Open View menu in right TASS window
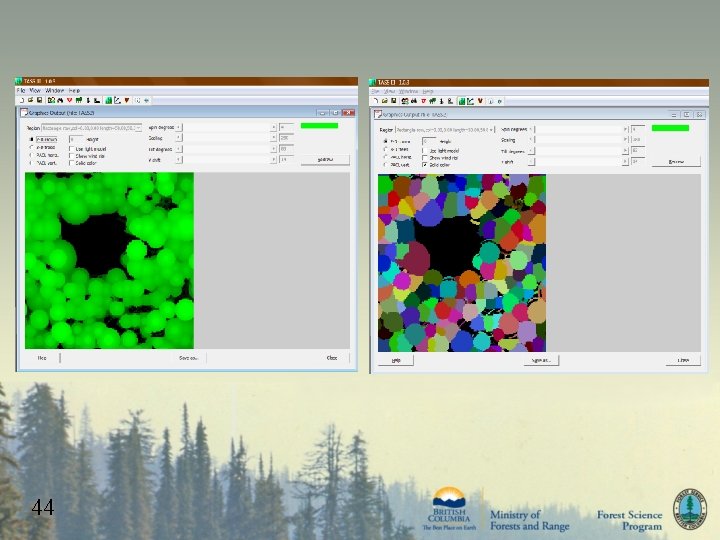The height and width of the screenshot is (540, 720). 389,91
